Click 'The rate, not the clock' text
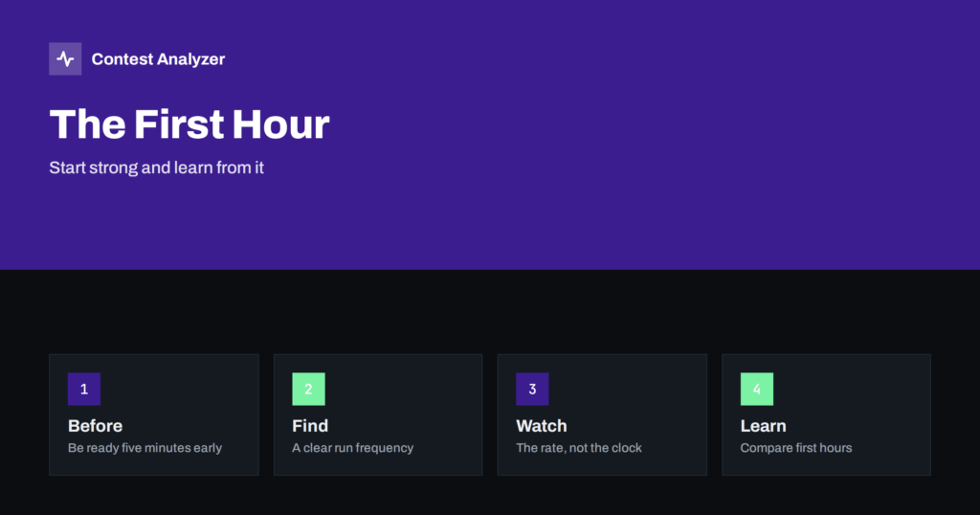The height and width of the screenshot is (515, 980). (579, 447)
